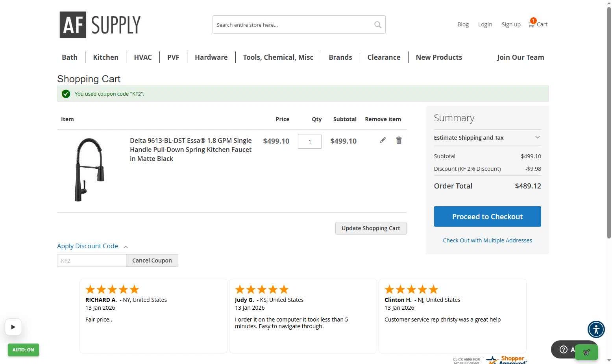Open the accessibility widget icon
The image size is (612, 364).
[x=596, y=329]
